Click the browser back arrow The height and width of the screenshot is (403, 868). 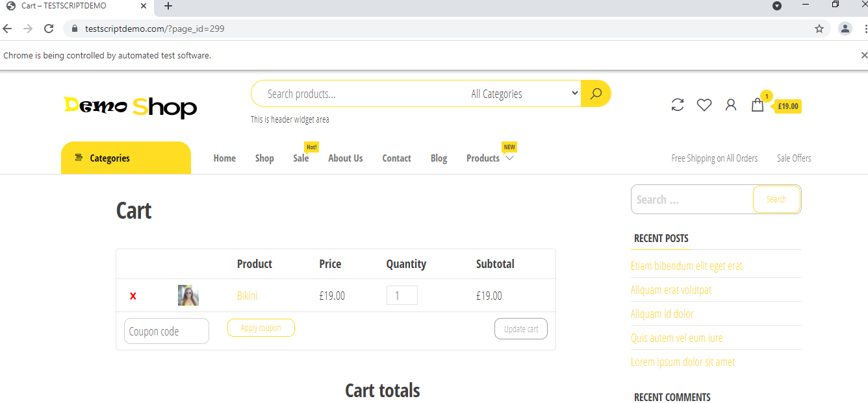click(x=7, y=29)
